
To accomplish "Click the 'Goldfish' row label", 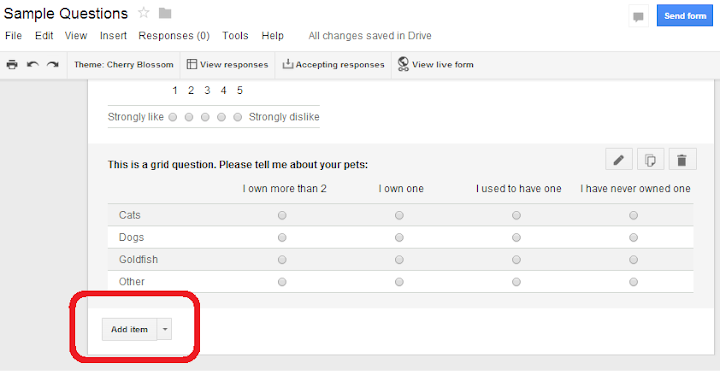I will pos(138,260).
